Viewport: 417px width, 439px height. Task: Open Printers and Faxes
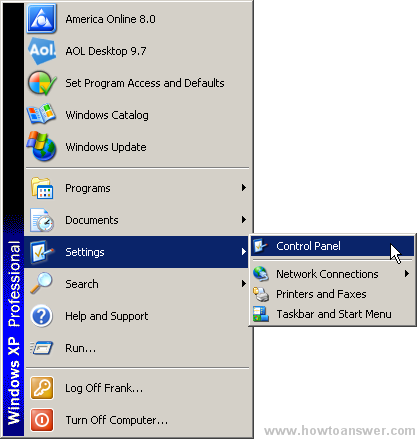point(332,294)
